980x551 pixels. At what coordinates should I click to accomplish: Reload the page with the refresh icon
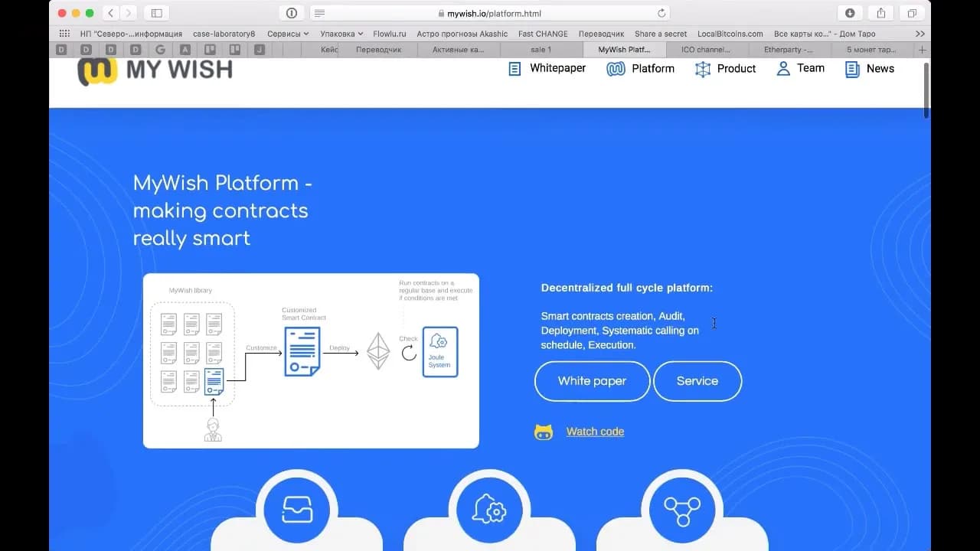[661, 13]
